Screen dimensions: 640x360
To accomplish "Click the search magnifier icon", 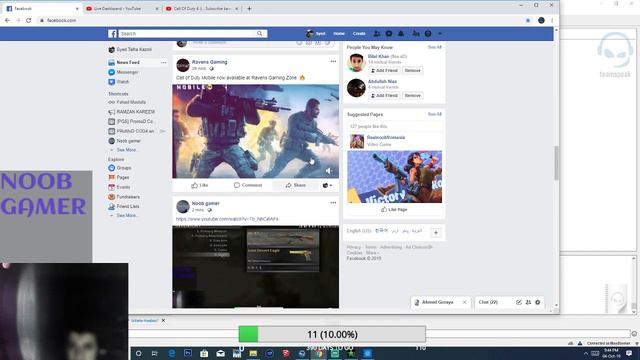I will click(x=260, y=33).
